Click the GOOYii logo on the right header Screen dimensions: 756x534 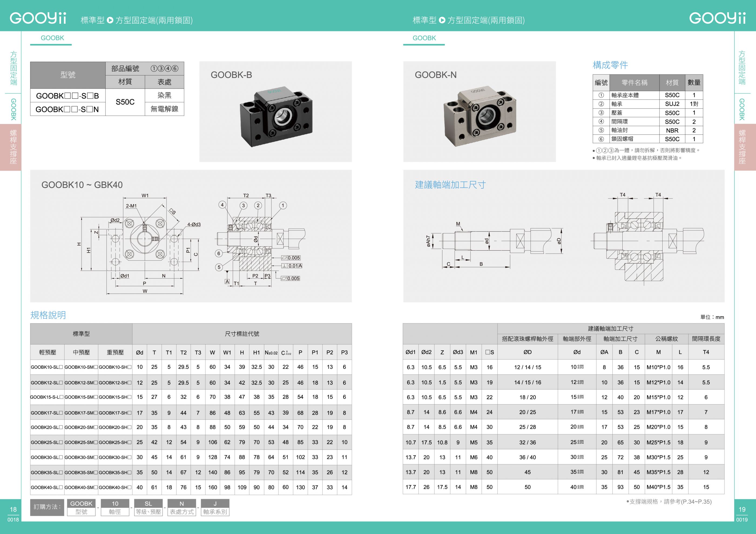coord(717,18)
